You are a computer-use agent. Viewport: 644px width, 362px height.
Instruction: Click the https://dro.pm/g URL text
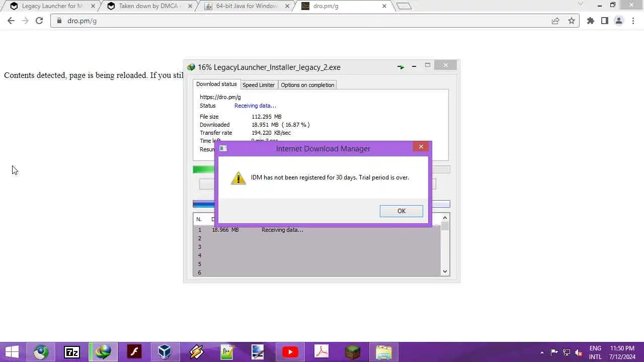220,97
